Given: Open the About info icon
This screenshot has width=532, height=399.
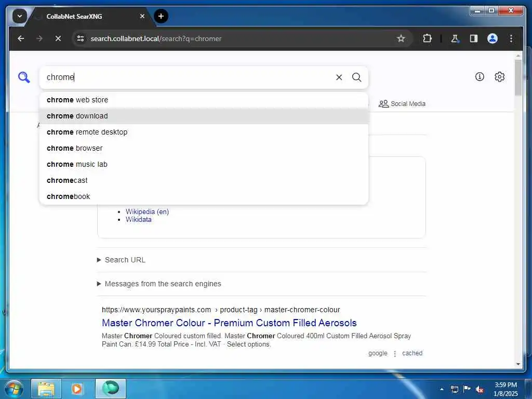Looking at the screenshot, I should coord(480,77).
